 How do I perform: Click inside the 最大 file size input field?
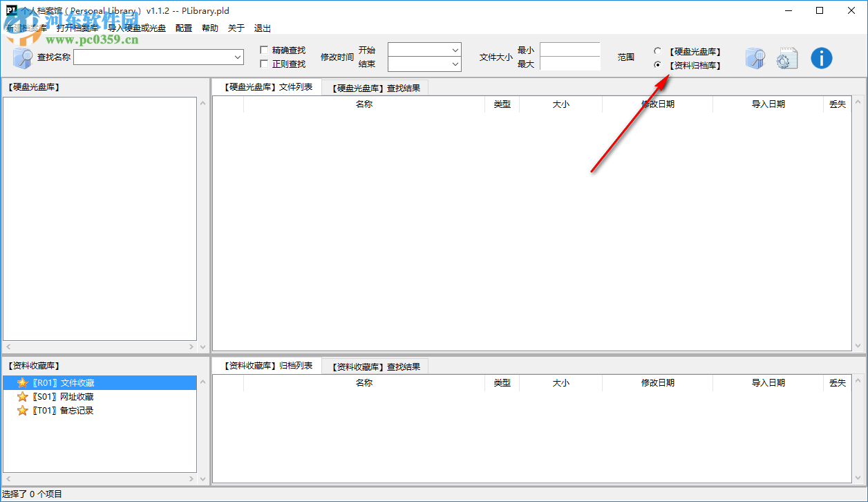click(x=570, y=64)
